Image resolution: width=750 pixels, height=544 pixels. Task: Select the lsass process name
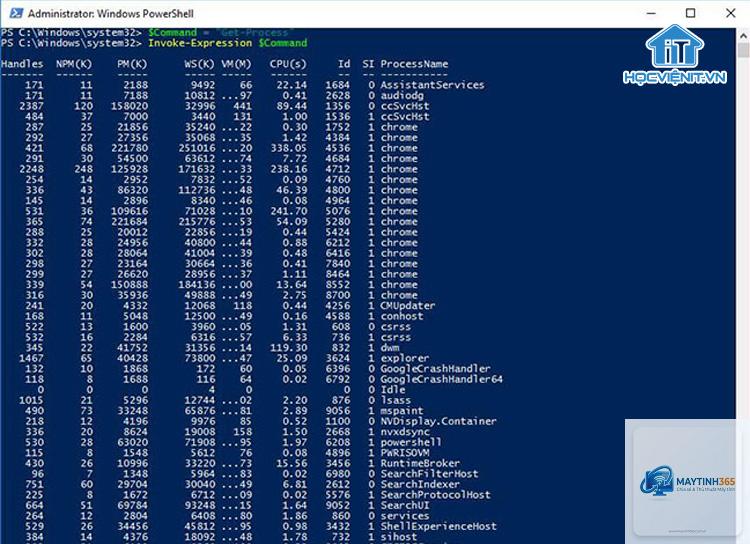click(x=396, y=400)
